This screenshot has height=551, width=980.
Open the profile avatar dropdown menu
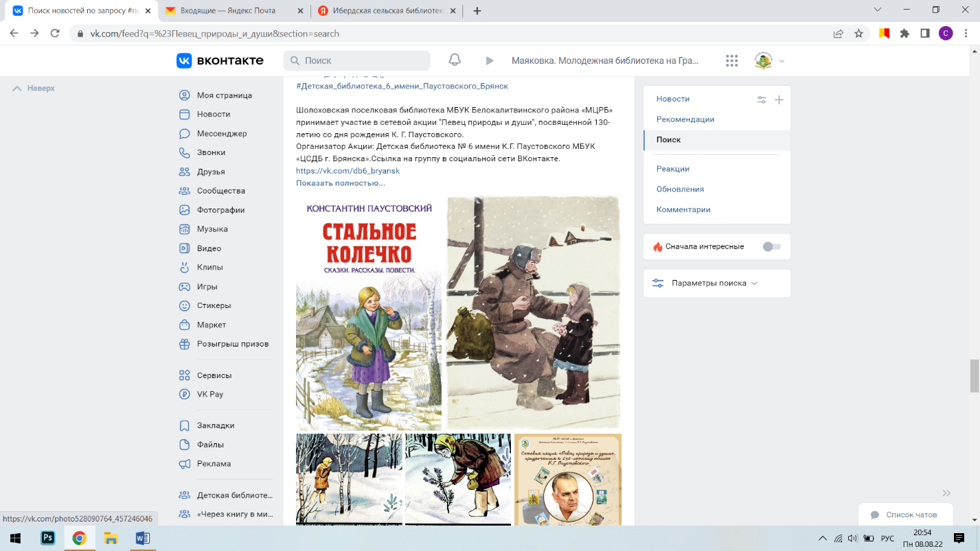(769, 60)
